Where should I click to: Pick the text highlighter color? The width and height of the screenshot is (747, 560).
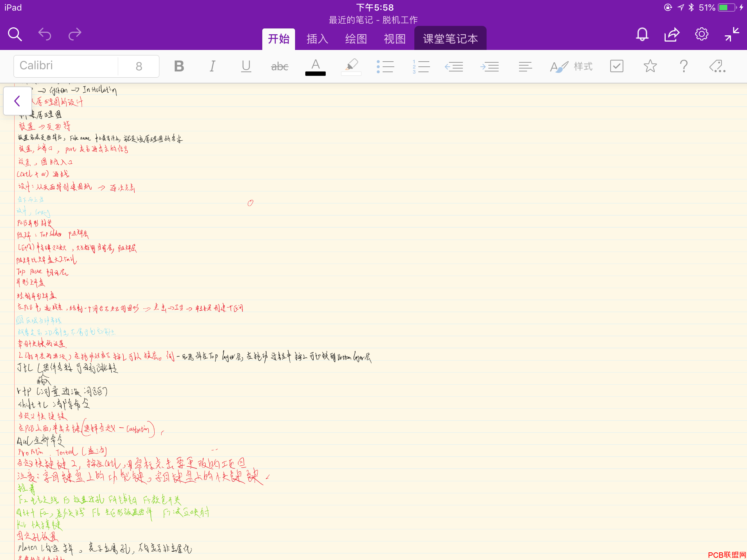click(351, 67)
